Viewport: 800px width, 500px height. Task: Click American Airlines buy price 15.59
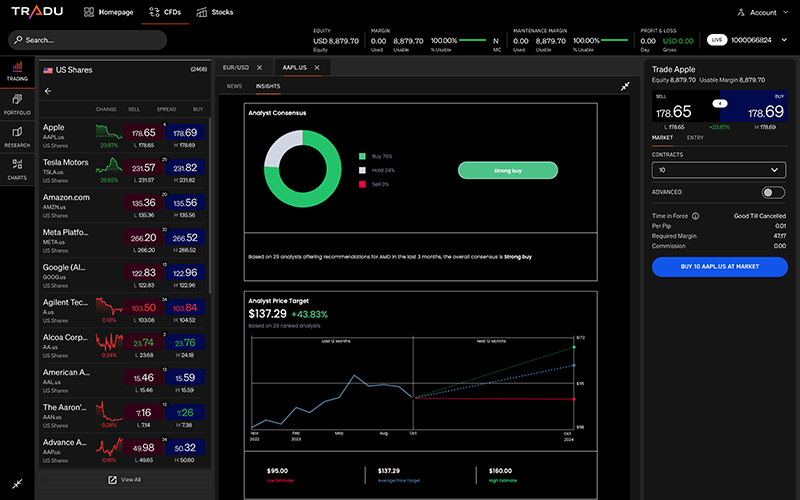coord(185,378)
